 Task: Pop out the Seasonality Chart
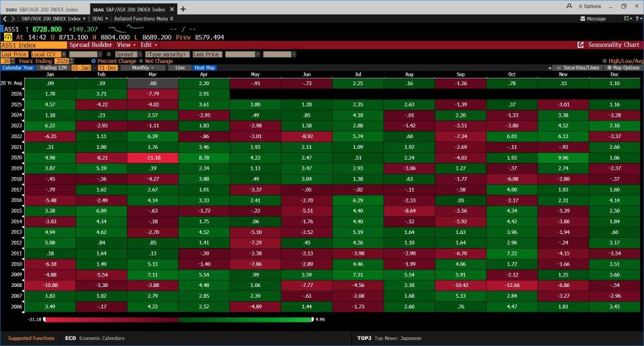(x=580, y=45)
